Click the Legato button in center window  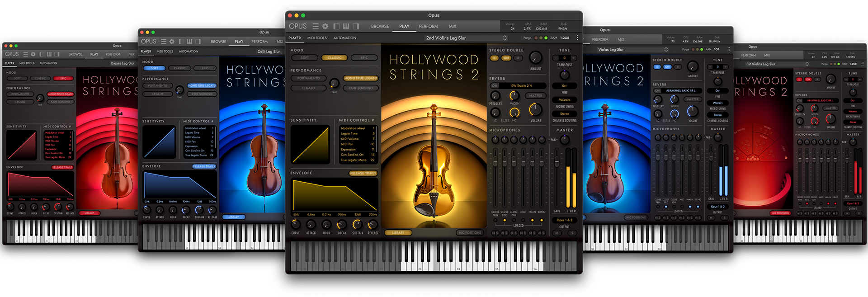[x=309, y=88]
